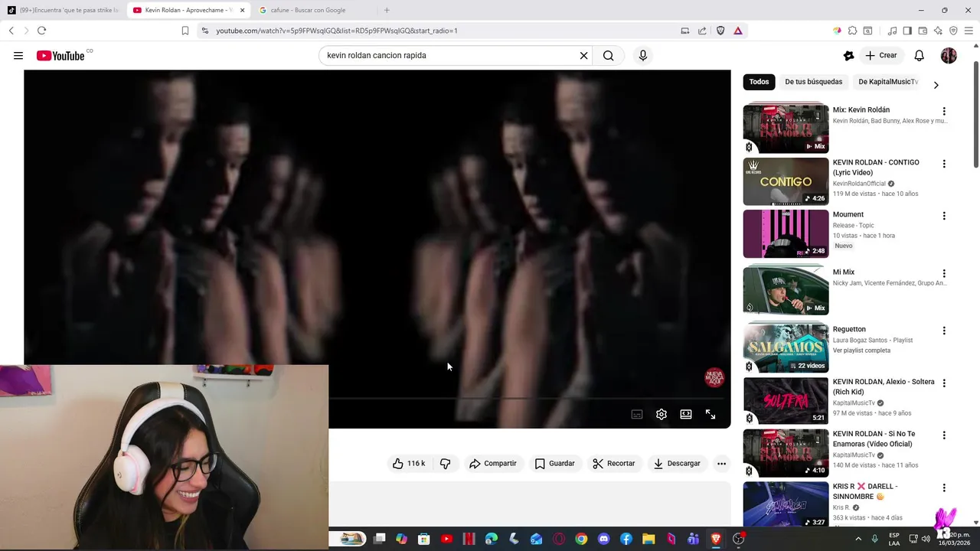Select the De KapitalMusicTv chip
The image size is (980, 551).
point(888,82)
